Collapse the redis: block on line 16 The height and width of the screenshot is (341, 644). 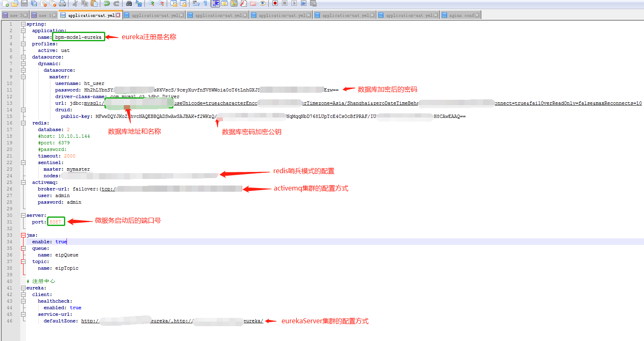(x=24, y=123)
